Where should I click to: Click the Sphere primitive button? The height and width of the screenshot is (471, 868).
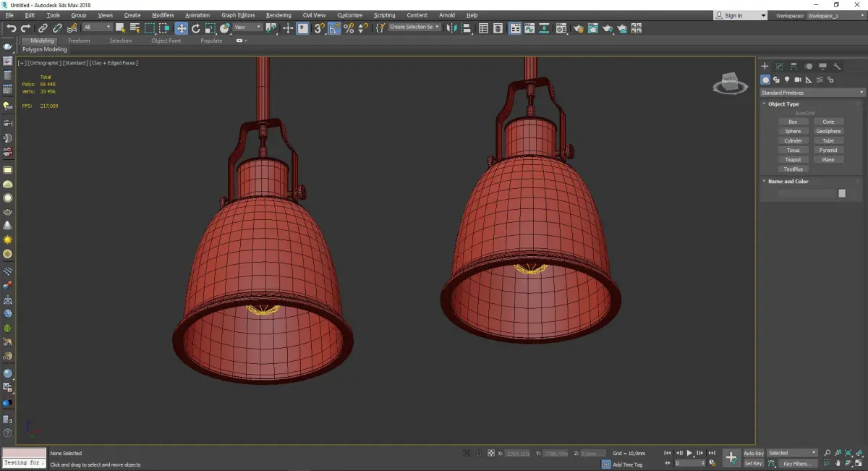click(793, 132)
